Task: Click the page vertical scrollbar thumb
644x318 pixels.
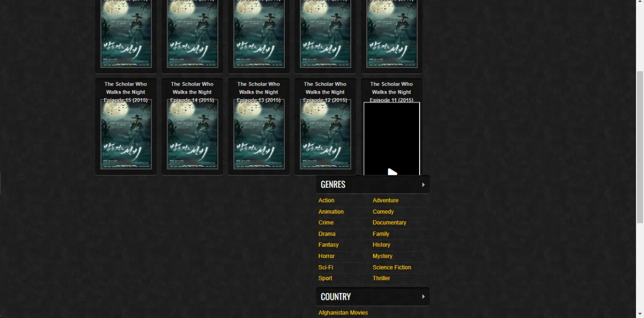Action: [640, 147]
